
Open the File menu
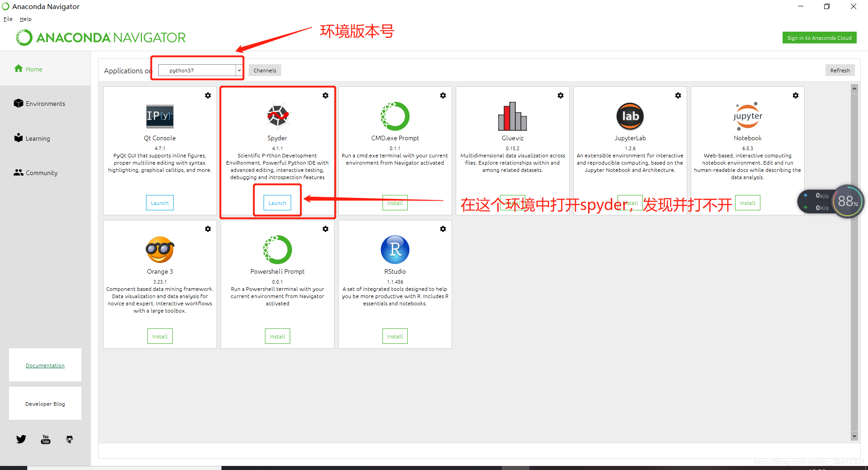point(8,19)
